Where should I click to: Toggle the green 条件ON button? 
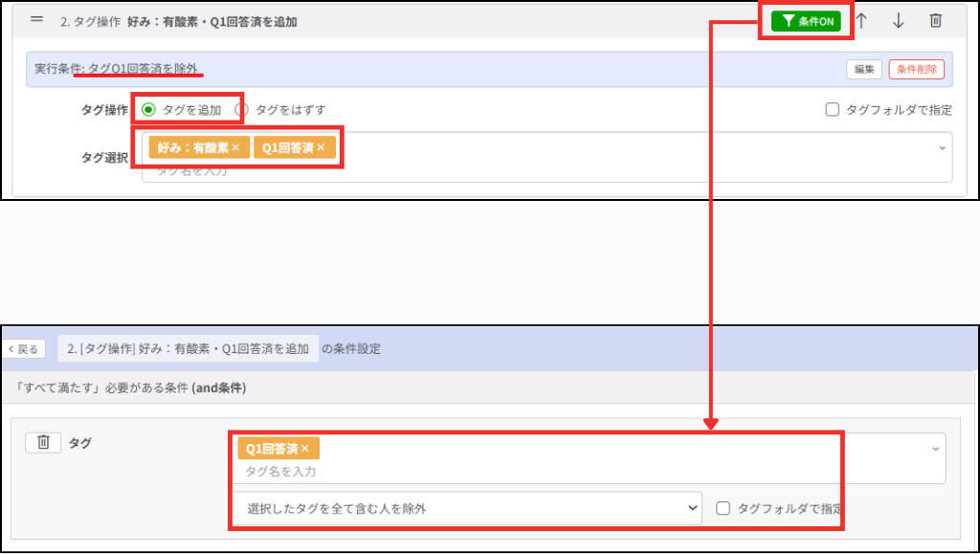(x=806, y=21)
